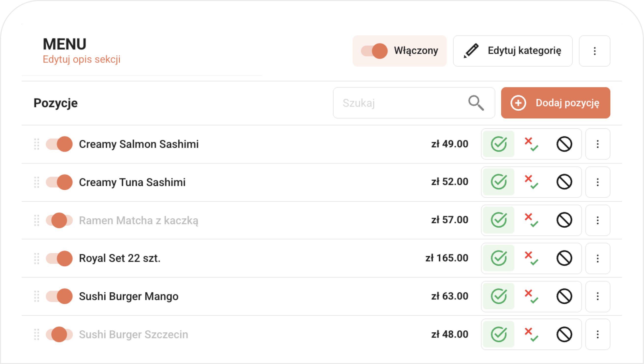Focus the Szukaj search field

(414, 103)
